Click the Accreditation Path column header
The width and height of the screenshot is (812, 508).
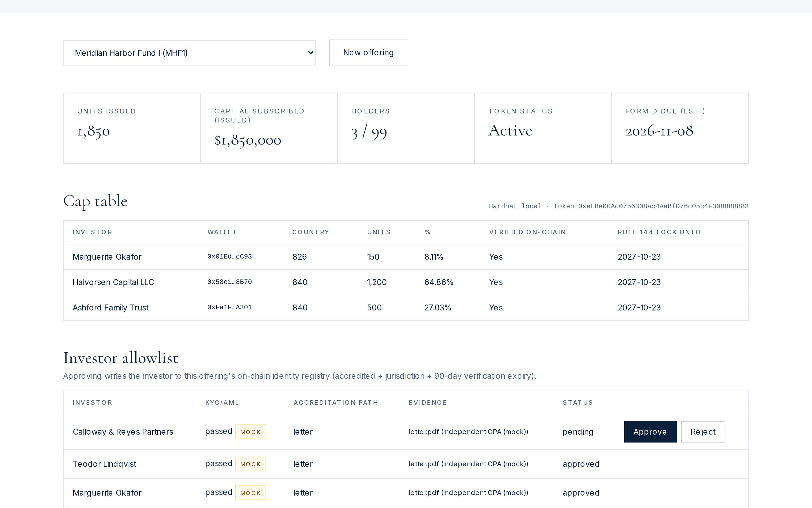(336, 402)
